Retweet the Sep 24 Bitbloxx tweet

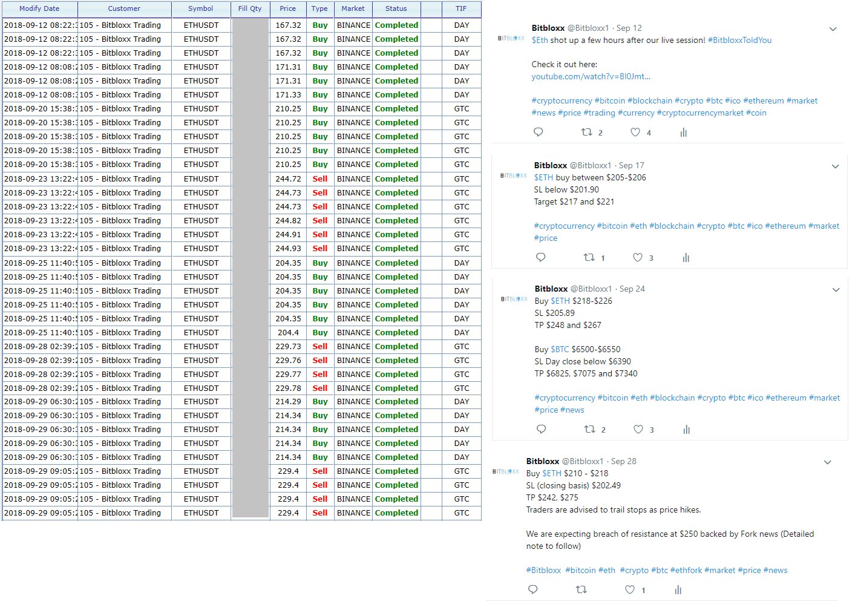pos(589,429)
